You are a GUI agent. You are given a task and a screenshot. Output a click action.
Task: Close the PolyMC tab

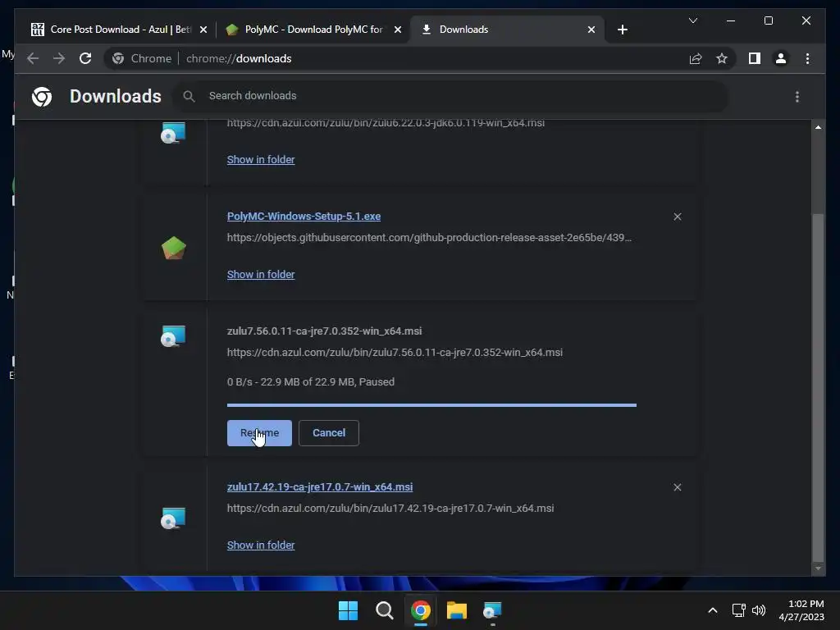pyautogui.click(x=398, y=30)
